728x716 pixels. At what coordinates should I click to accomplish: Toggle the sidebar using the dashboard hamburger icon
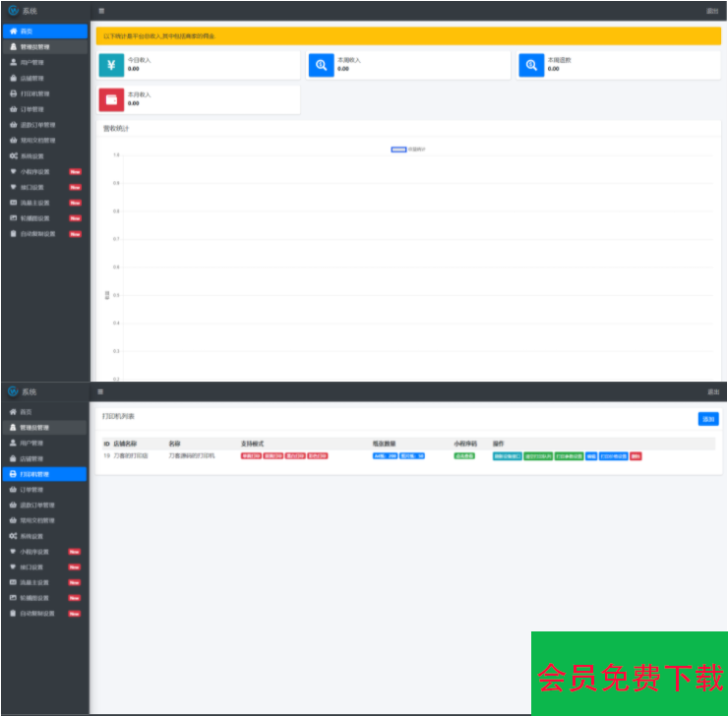[102, 11]
